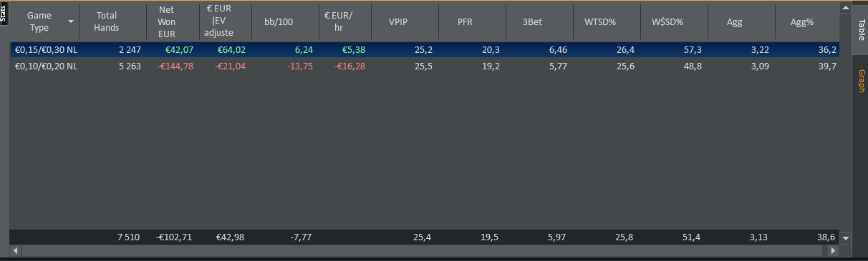Click the horizontal scrollbar track
This screenshot has height=261, width=868.
pos(424,251)
